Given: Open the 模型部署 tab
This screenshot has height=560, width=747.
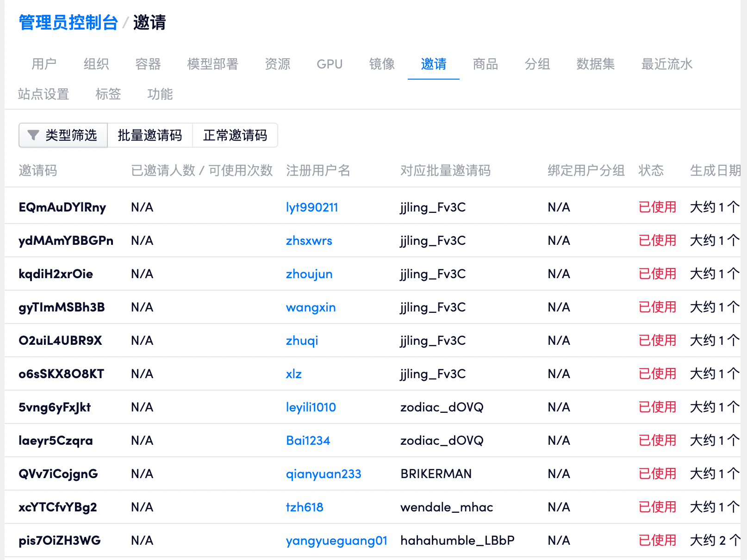Looking at the screenshot, I should point(212,64).
